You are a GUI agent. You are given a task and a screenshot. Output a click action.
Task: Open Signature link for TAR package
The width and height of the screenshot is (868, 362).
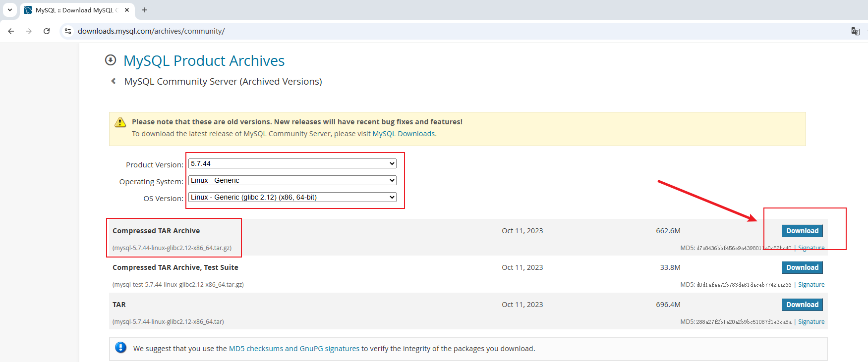811,322
